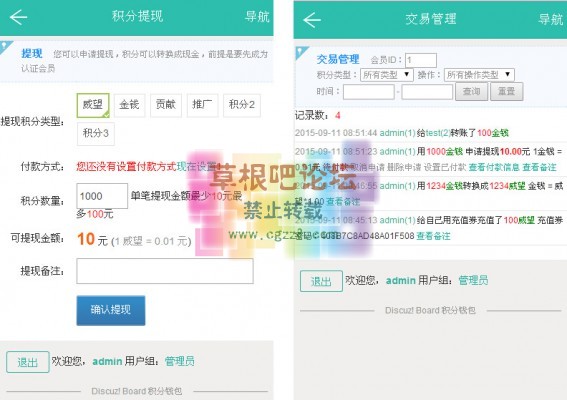Tap back arrow on 积分提现 screen
Screen dimensions: 567x400
(x=18, y=17)
